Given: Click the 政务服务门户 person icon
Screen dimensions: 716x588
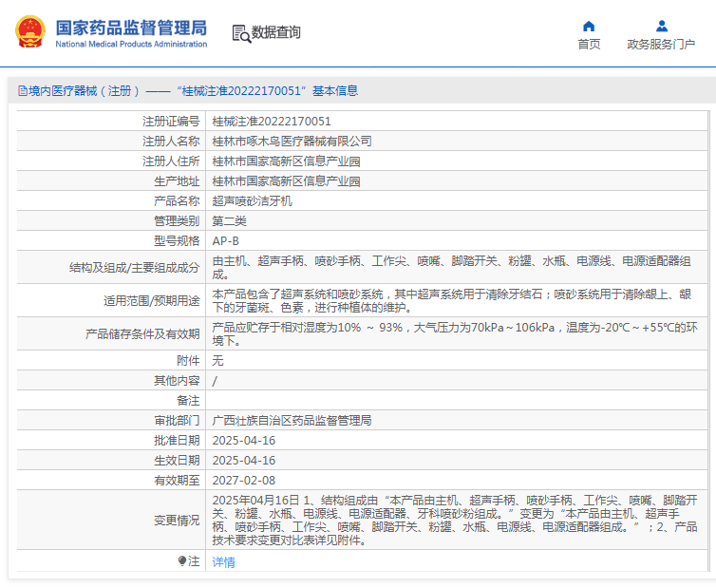Looking at the screenshot, I should 661,26.
